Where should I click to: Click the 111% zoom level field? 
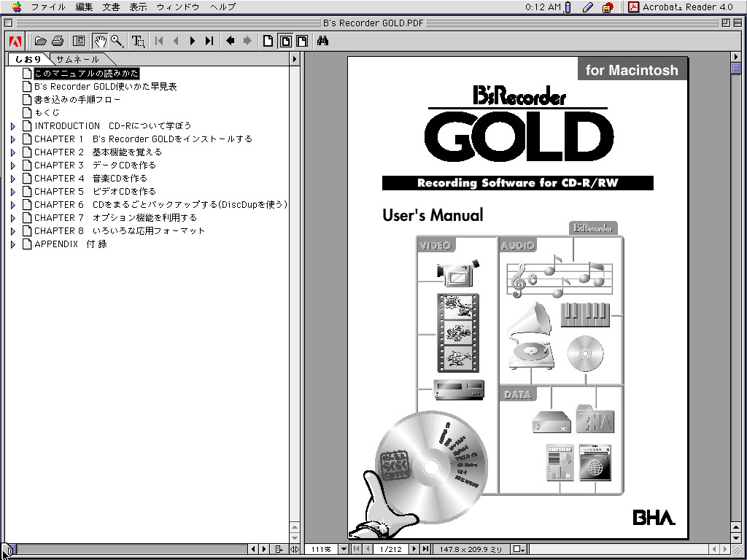(321, 549)
